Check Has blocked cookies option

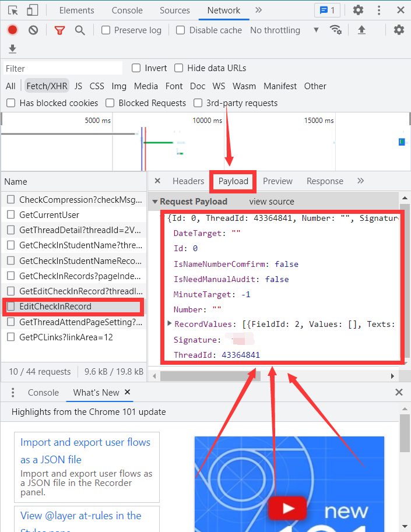coord(11,103)
